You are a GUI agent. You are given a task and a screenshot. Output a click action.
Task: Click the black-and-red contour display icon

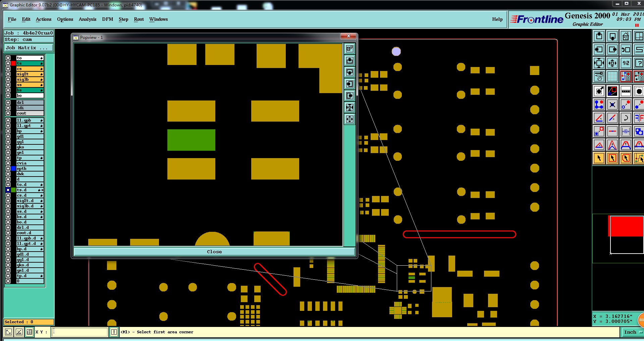tap(612, 91)
